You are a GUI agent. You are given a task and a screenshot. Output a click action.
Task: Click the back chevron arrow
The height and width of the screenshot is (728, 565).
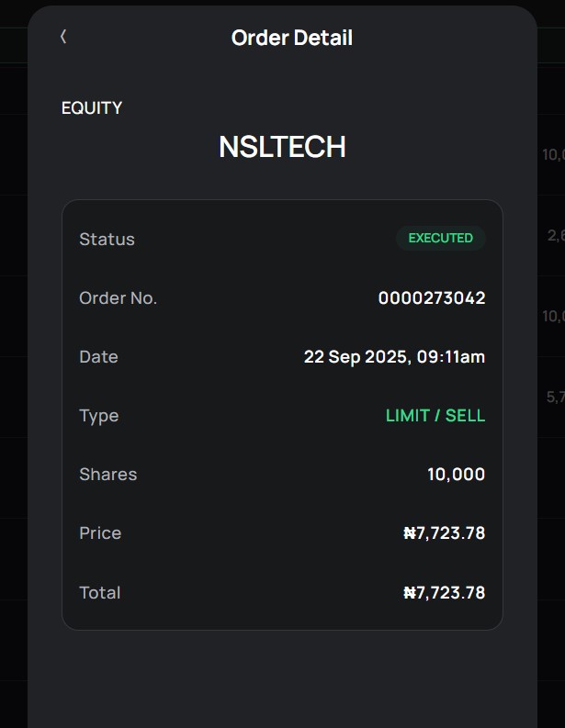pos(63,37)
